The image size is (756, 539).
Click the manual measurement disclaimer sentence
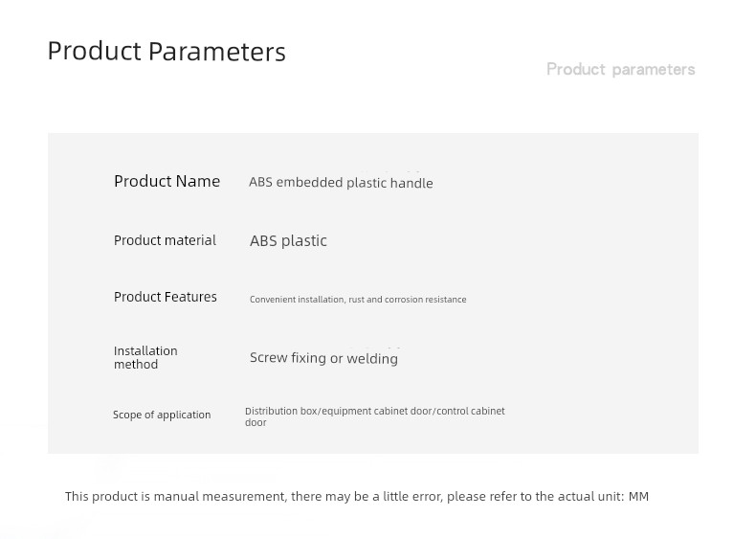(357, 496)
